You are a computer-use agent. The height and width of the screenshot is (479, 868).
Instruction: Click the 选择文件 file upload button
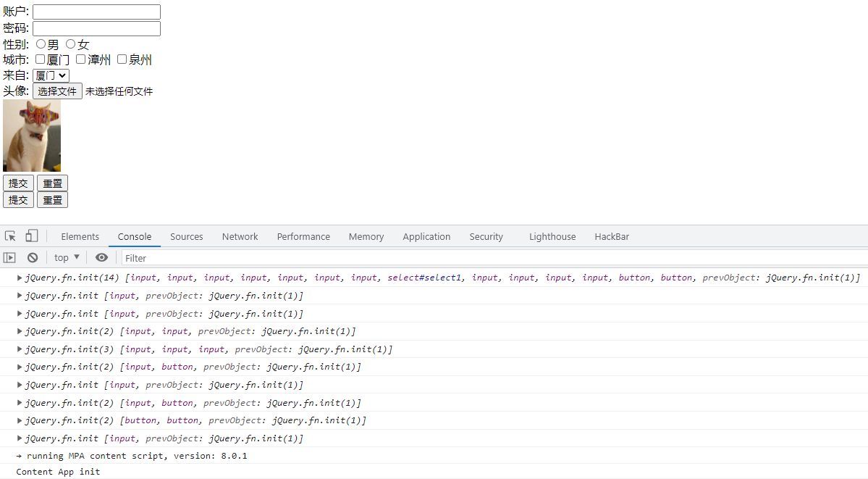coord(57,91)
